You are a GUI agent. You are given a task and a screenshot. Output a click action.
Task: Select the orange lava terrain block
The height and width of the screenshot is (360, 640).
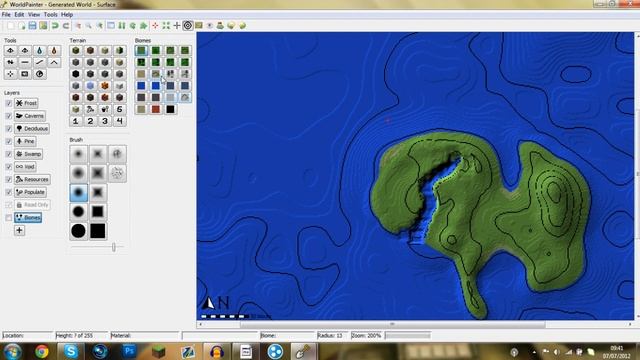pos(105,86)
